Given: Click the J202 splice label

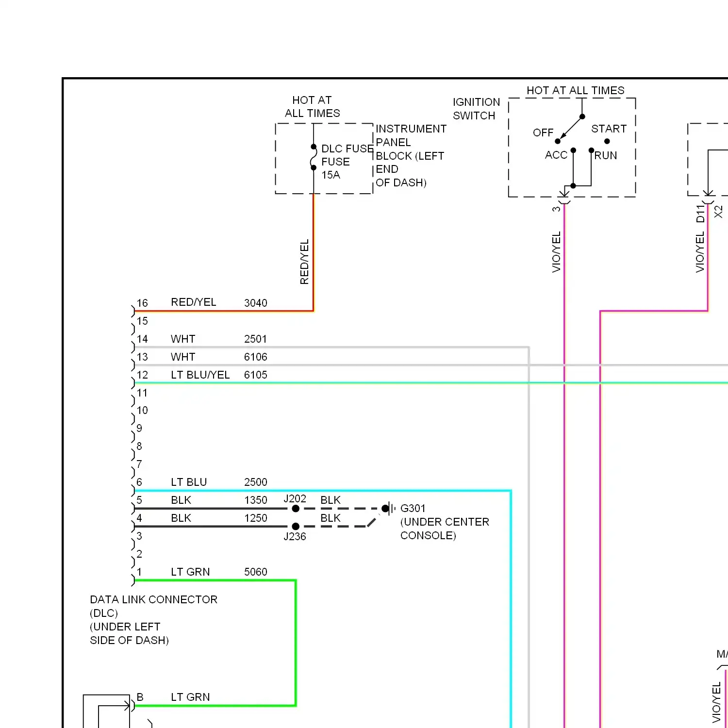Looking at the screenshot, I should tap(295, 498).
